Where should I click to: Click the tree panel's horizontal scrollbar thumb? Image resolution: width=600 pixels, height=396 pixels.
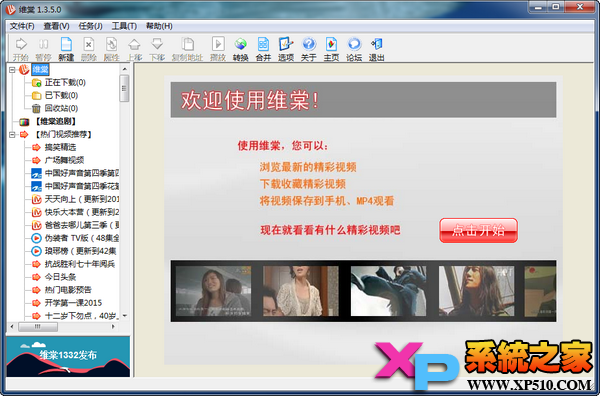pos(38,327)
